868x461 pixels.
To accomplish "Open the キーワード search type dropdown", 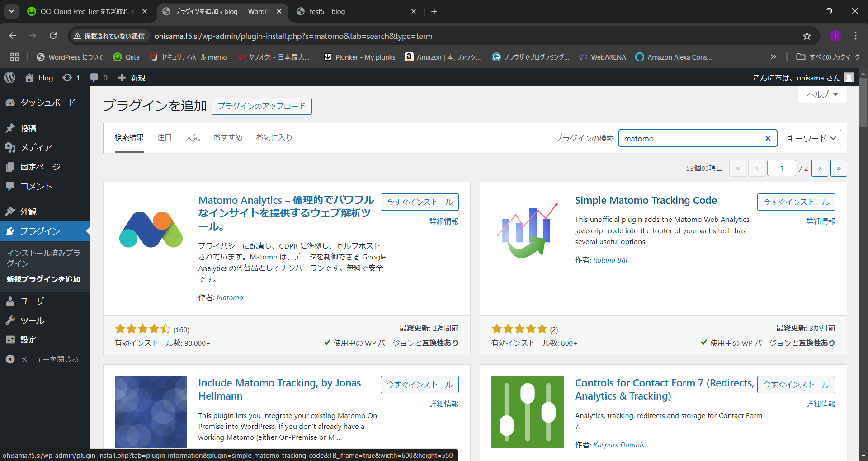I will click(x=811, y=138).
